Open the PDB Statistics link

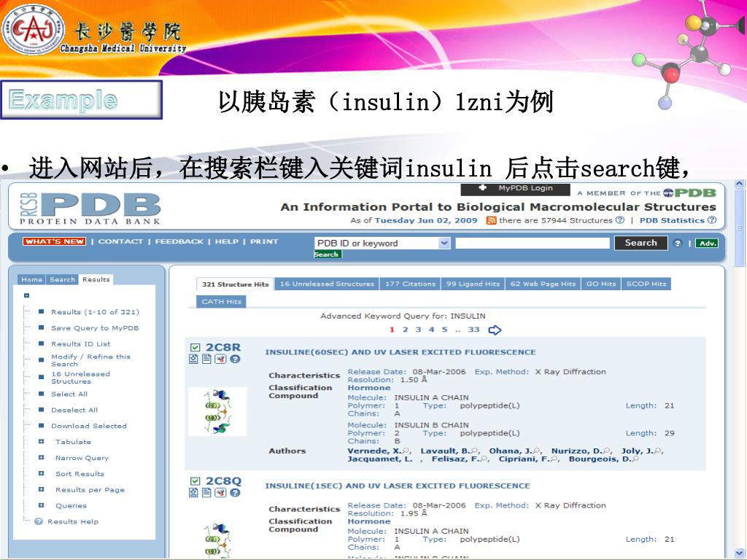coord(672,220)
